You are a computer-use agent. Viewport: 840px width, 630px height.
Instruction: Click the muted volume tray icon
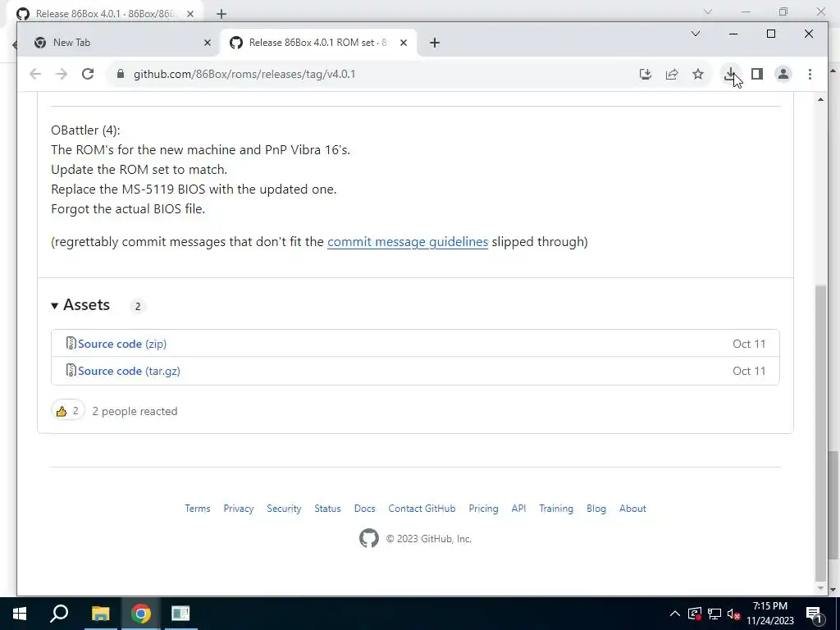coord(734,614)
